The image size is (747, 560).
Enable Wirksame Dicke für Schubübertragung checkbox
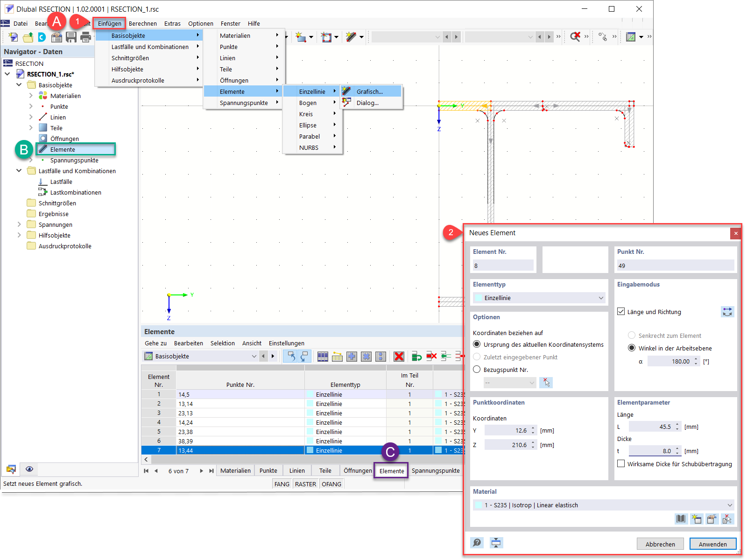coord(621,463)
